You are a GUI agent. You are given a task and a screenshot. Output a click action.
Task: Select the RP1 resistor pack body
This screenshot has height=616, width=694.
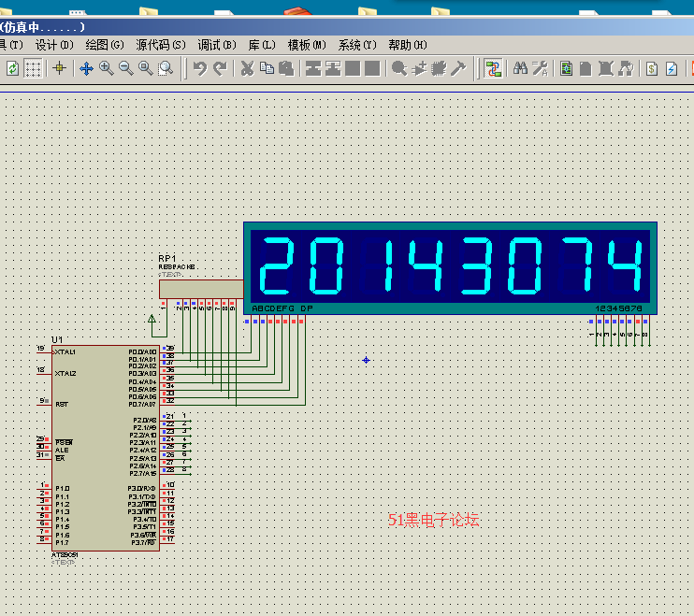pyautogui.click(x=201, y=289)
